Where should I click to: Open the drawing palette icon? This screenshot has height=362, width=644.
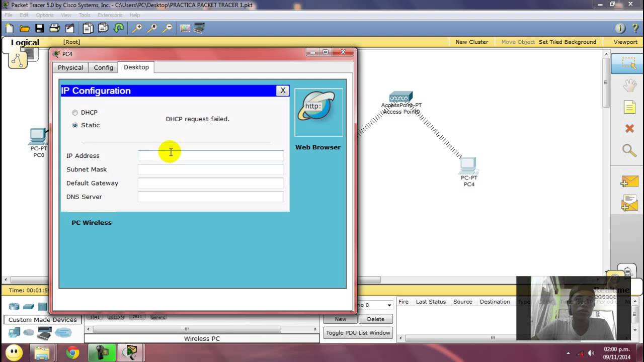(185, 29)
